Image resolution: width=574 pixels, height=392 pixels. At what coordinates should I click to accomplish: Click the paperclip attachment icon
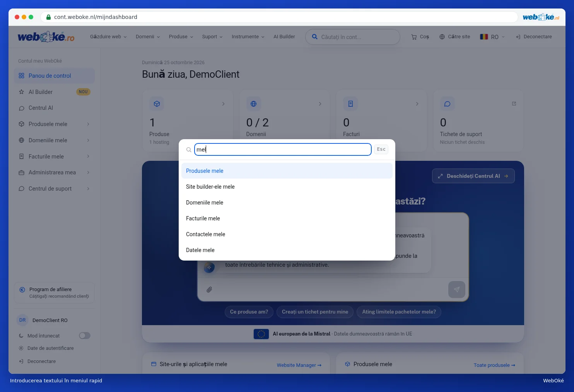(x=209, y=290)
